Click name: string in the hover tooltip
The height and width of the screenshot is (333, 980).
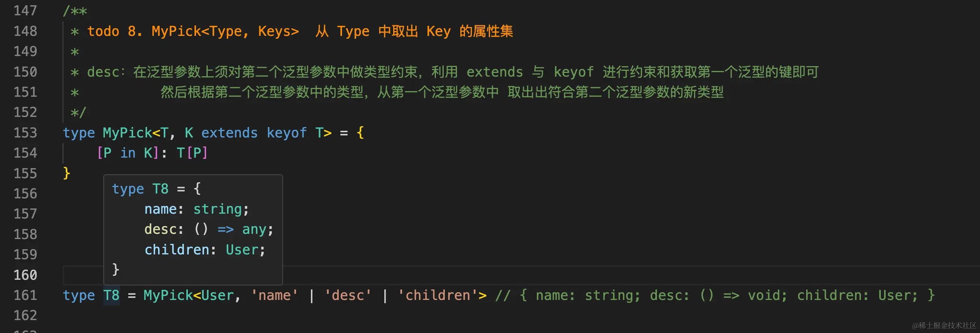click(196, 209)
